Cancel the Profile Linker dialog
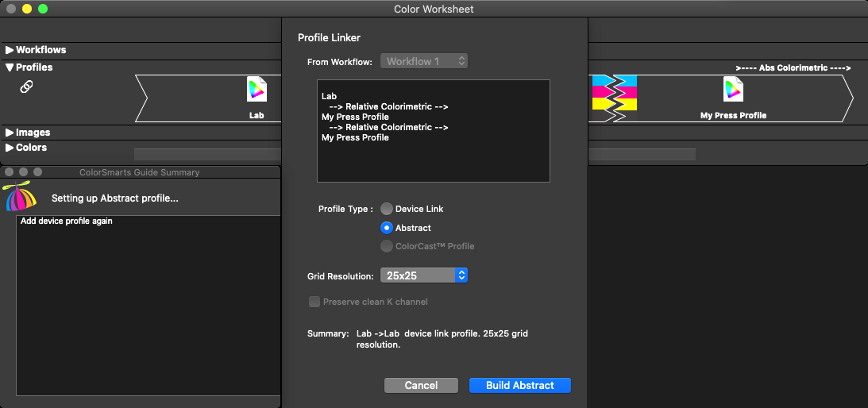This screenshot has width=868, height=408. click(421, 385)
